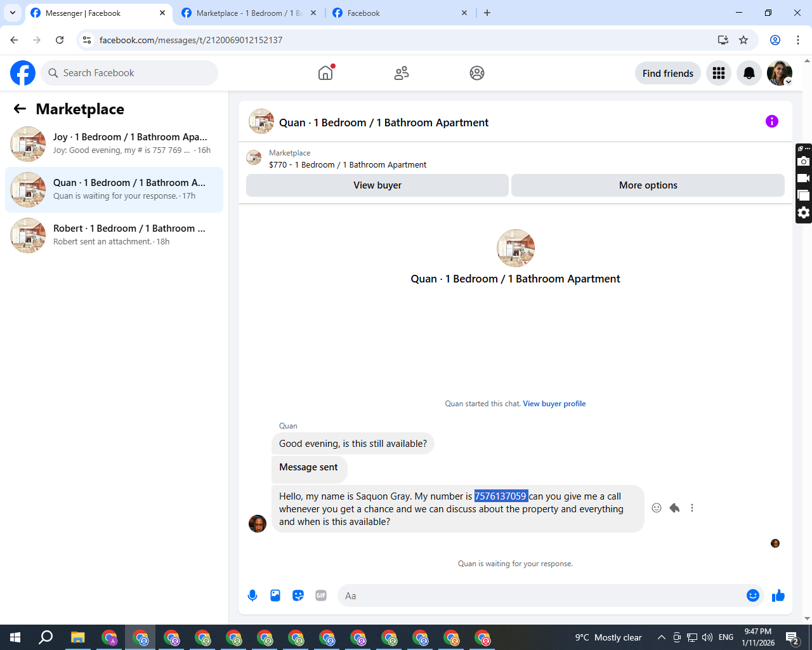Click the More options button
This screenshot has width=812, height=650.
[x=648, y=185]
